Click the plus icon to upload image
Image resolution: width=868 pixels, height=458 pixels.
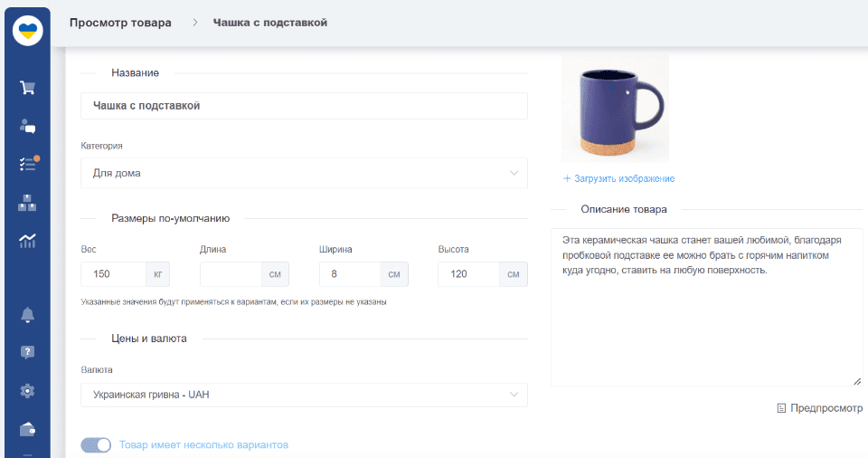click(566, 178)
